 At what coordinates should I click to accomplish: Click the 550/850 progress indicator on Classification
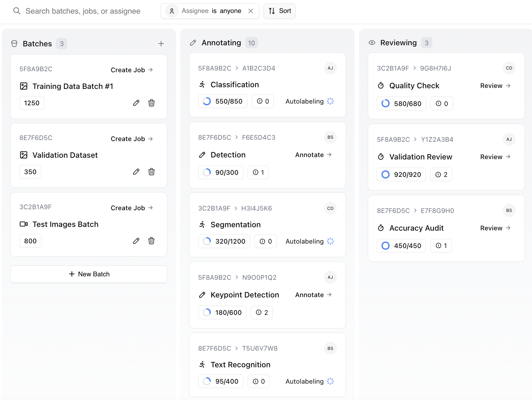pos(222,101)
